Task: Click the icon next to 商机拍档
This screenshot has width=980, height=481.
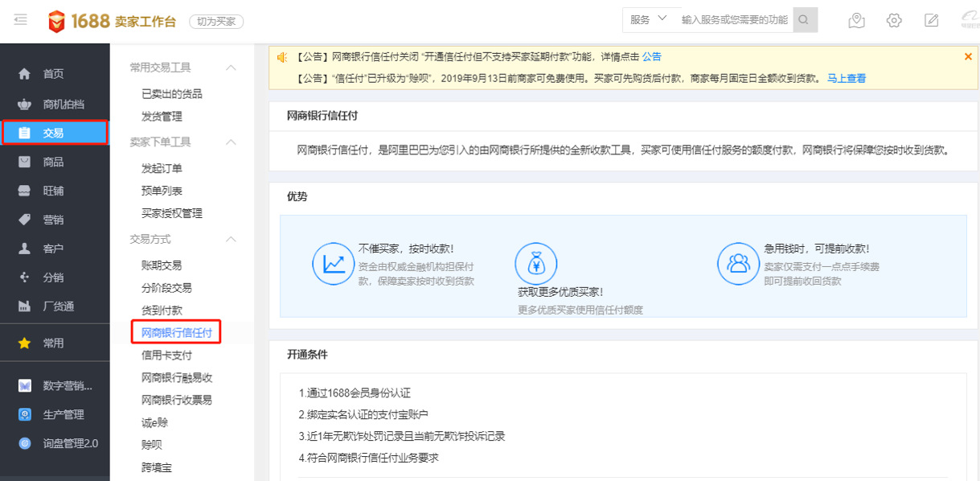Action: 25,105
